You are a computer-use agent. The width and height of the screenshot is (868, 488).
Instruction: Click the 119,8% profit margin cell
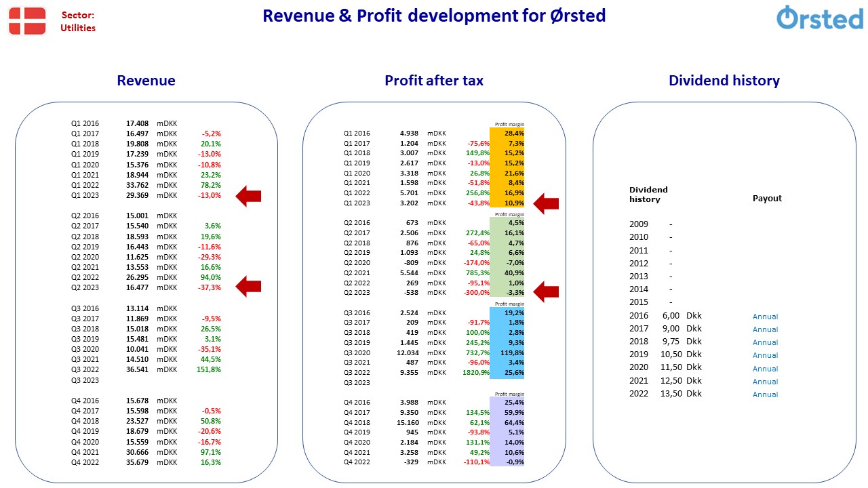(507, 353)
